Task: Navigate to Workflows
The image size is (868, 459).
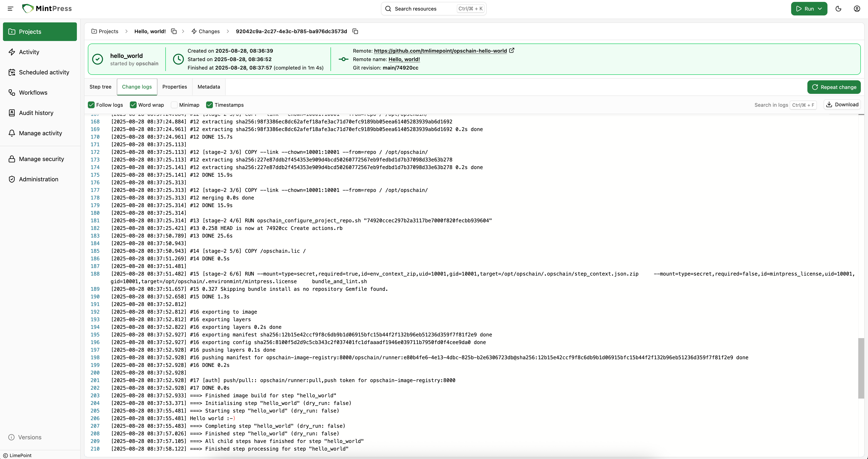Action: point(40,92)
